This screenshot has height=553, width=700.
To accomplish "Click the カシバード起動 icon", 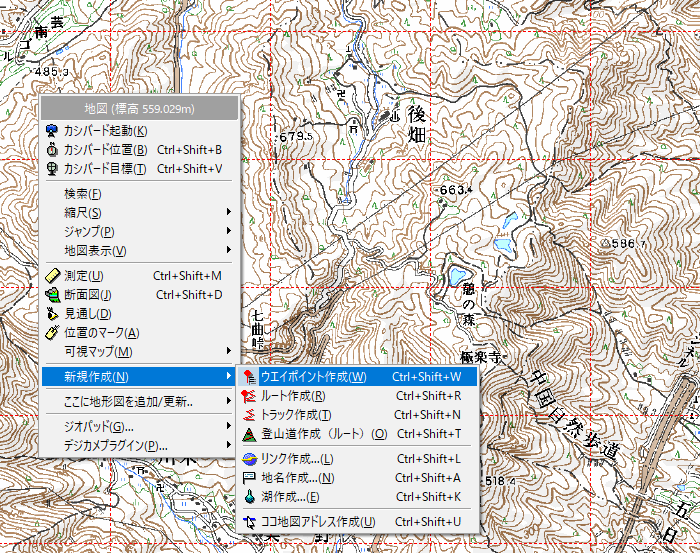I will (52, 130).
